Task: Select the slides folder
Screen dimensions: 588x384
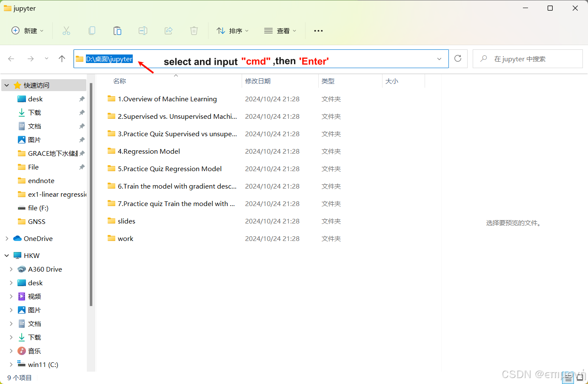Action: (126, 221)
